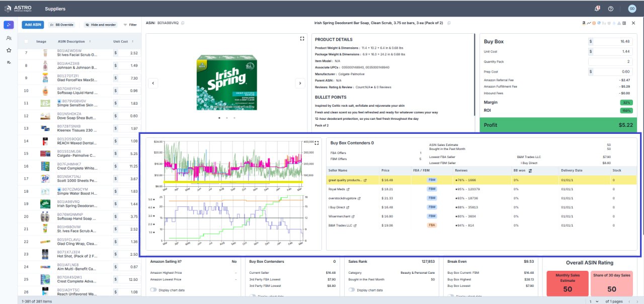644x304 pixels.
Task: Select the Suppliers menu item
Action: [55, 8]
